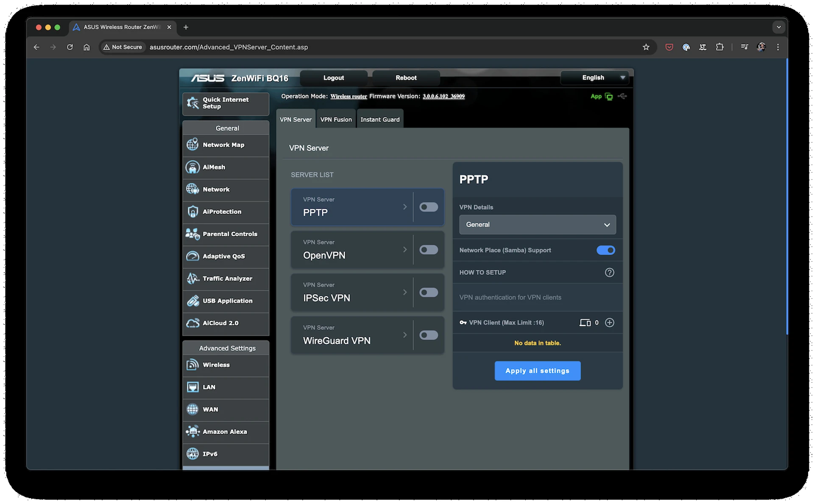Click Apply all settings button
Viewport: 814px width, 504px height.
pos(537,371)
